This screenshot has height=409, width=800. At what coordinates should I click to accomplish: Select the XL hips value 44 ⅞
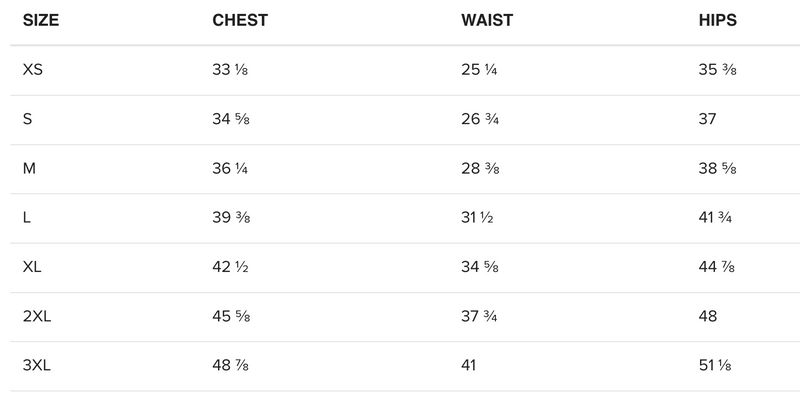[718, 267]
